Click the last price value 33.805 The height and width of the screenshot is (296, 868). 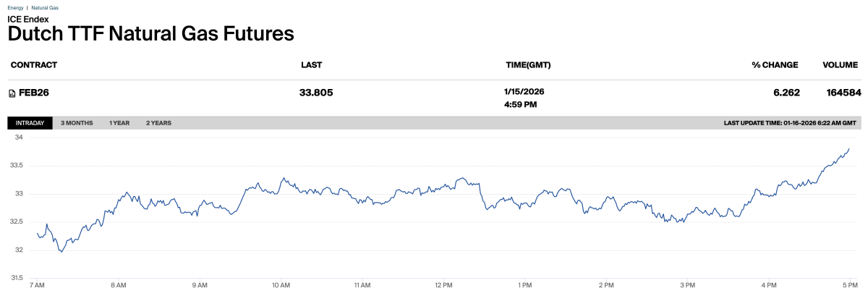(316, 93)
